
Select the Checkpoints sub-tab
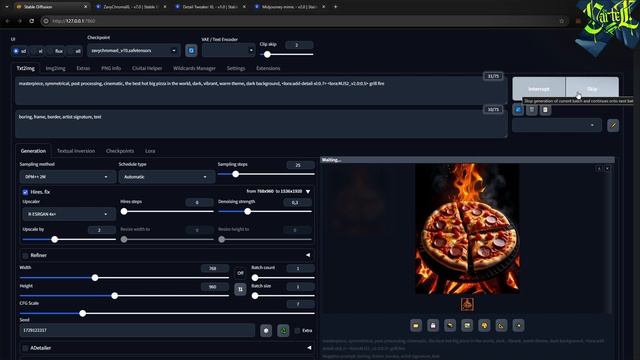tap(120, 151)
